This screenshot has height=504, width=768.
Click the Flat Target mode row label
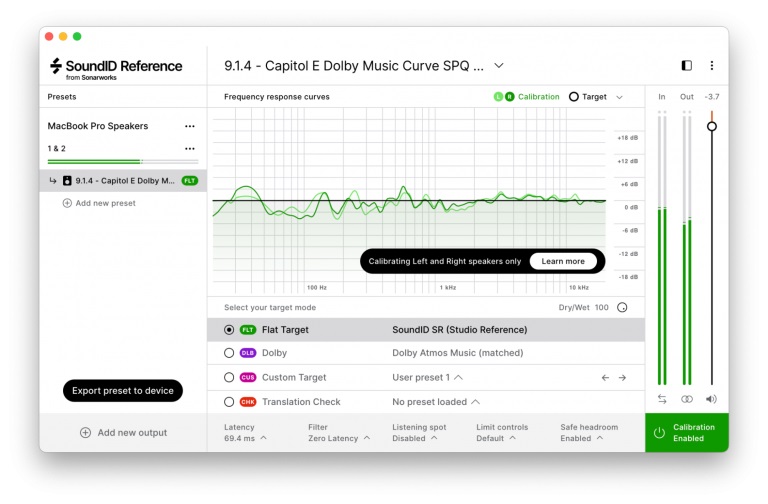[x=285, y=330]
